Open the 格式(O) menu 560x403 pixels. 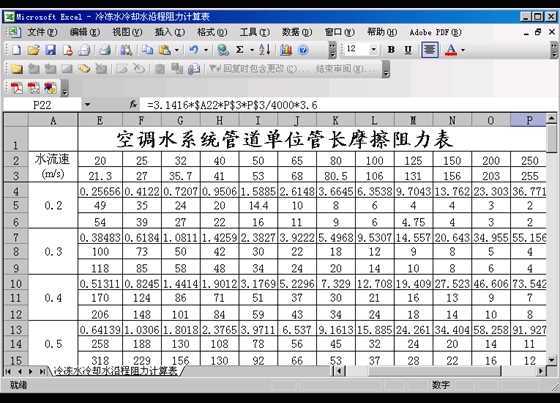click(212, 33)
